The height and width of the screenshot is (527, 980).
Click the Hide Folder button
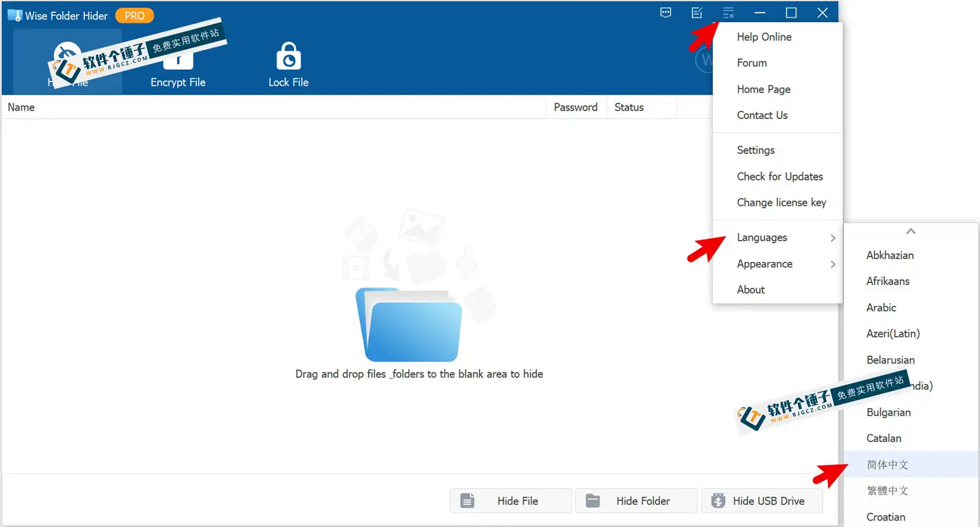636,501
